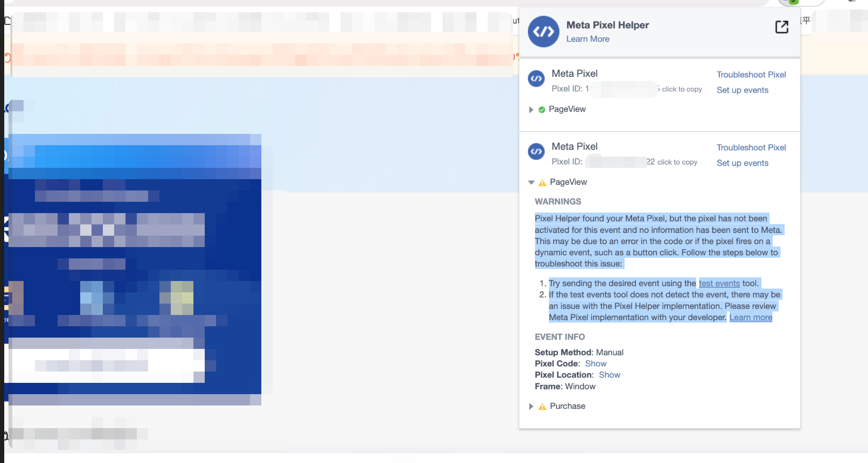The width and height of the screenshot is (868, 463).
Task: Click the blurred blue banner on webpage
Action: pos(135,270)
